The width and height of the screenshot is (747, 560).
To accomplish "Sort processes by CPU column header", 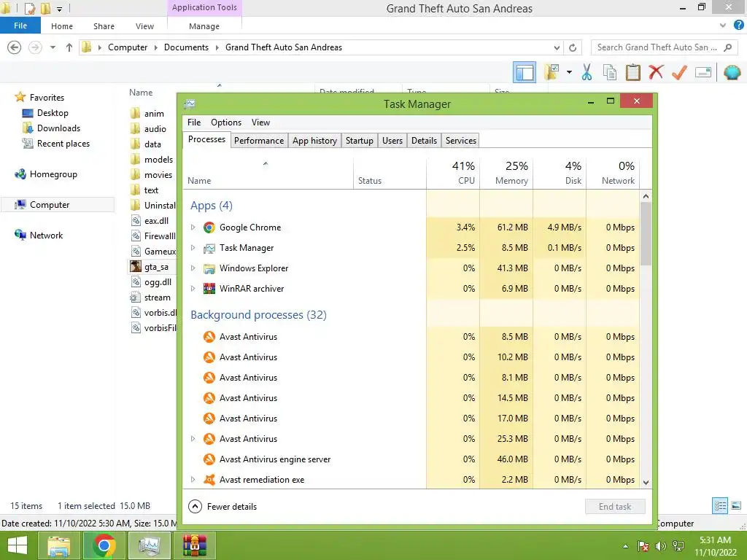I will (453, 173).
